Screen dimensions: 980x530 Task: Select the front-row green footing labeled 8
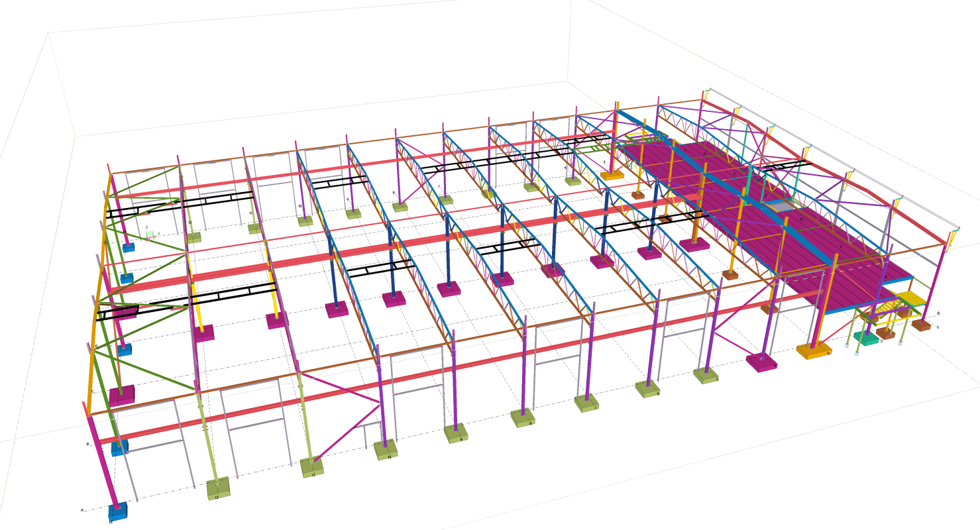click(523, 417)
